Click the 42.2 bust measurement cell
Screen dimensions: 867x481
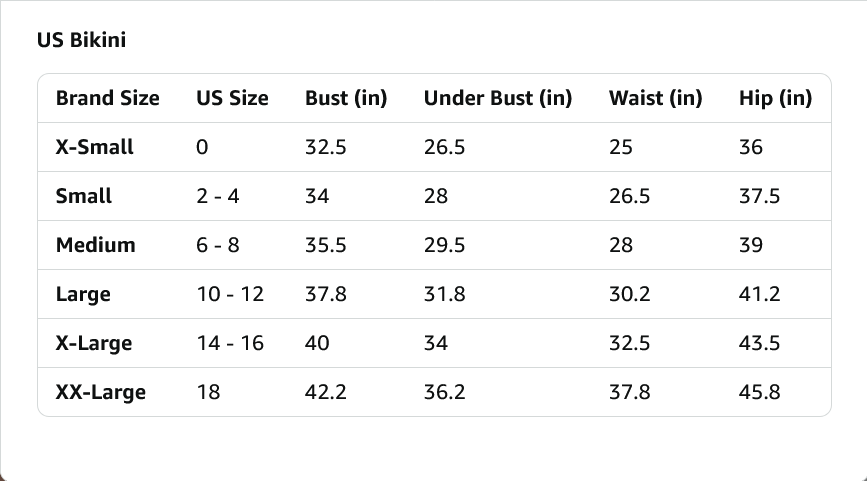[x=326, y=393]
